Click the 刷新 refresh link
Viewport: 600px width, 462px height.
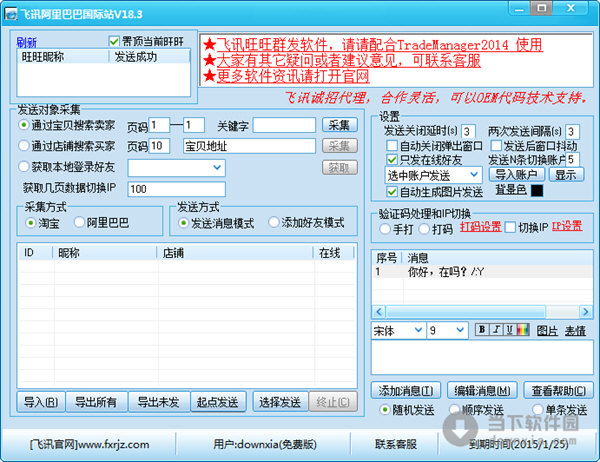[26, 42]
